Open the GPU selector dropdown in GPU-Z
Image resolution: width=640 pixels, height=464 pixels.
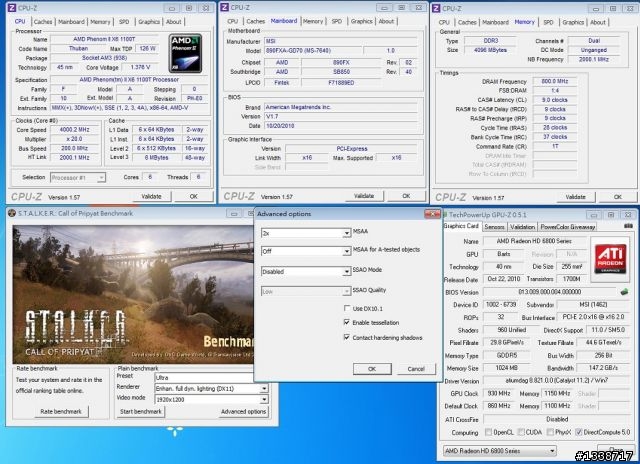pos(500,451)
